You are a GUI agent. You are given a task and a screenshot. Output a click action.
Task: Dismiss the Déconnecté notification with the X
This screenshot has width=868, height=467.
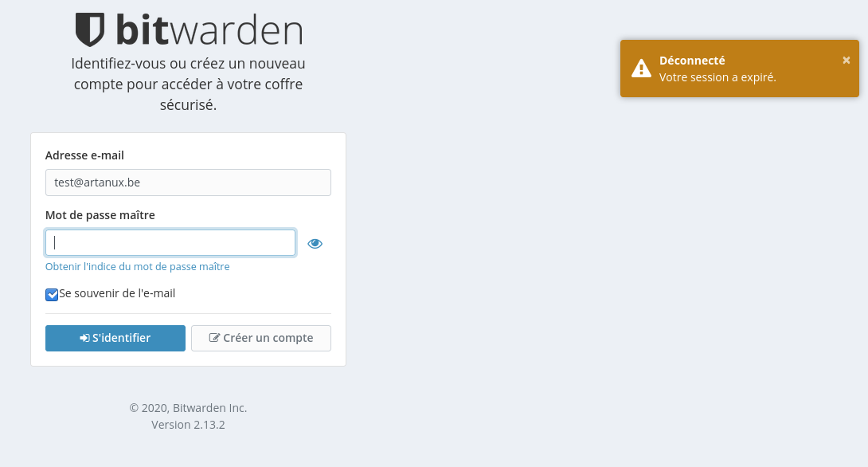[846, 60]
